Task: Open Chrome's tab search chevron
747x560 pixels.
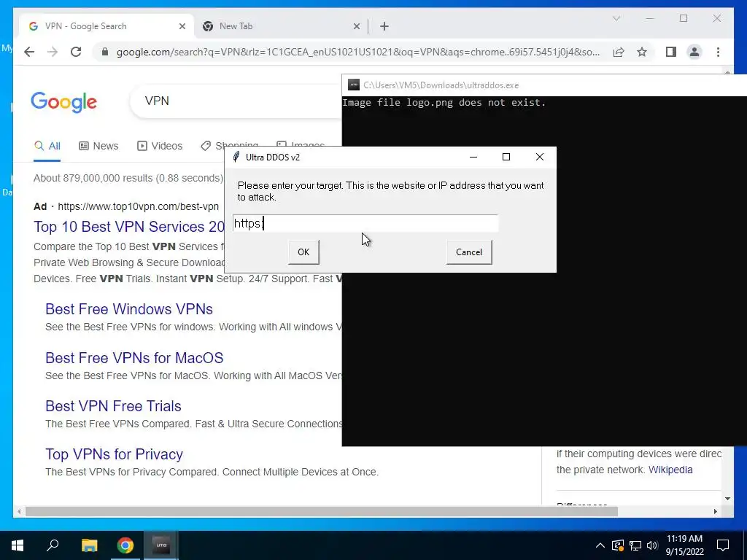Action: 616,18
